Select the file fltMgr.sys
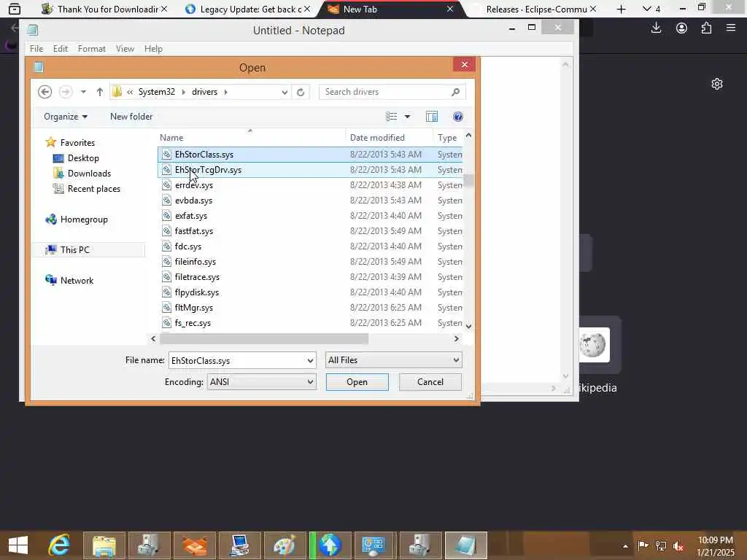Screen dimensions: 747x560 click(309, 308)
